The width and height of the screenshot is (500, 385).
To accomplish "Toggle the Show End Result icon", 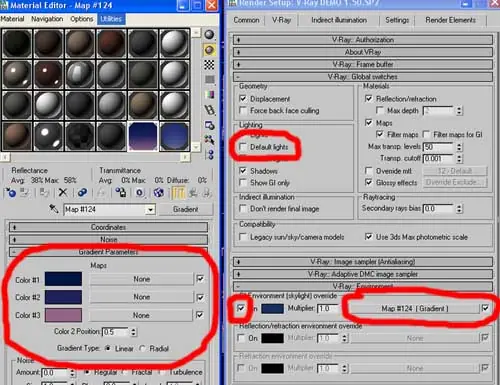I will point(178,193).
